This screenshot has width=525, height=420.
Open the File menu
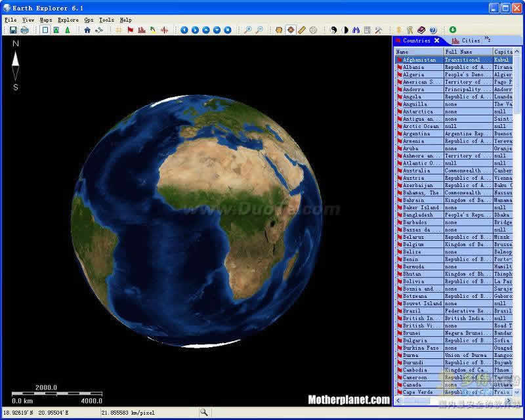(x=10, y=20)
